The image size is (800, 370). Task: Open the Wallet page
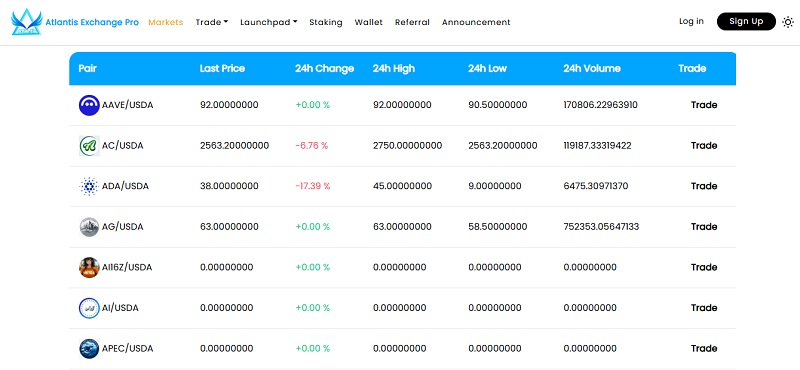coord(368,22)
